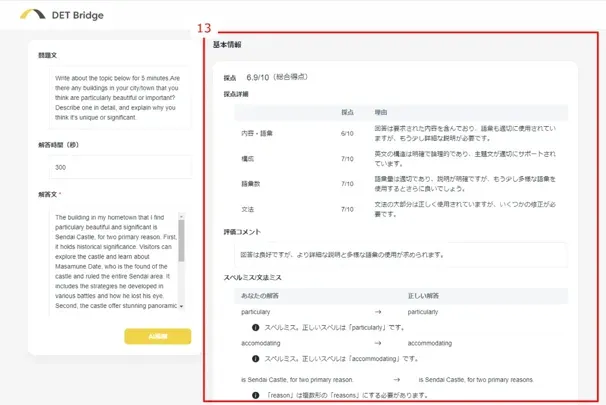This screenshot has width=606, height=405.
Task: Click the 語彙数 row label
Action: tap(250, 184)
